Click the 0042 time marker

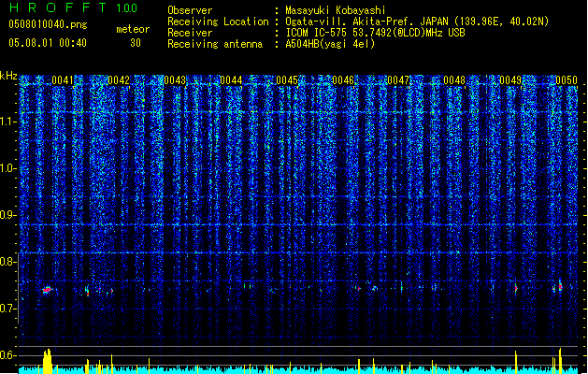pyautogui.click(x=119, y=80)
